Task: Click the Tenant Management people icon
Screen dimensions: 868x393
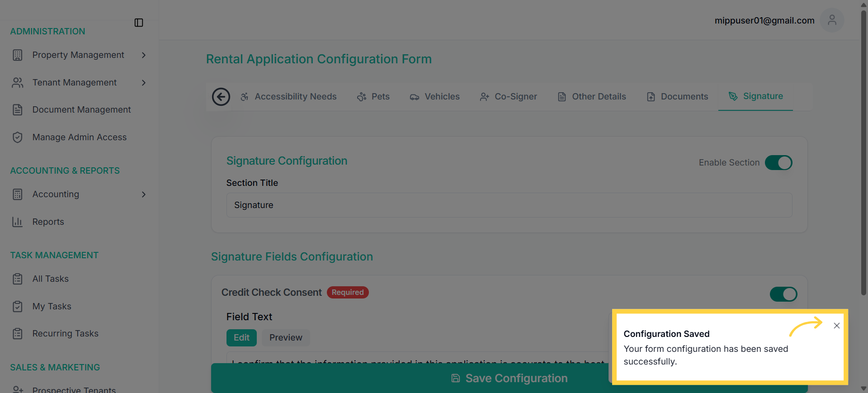Action: (18, 83)
